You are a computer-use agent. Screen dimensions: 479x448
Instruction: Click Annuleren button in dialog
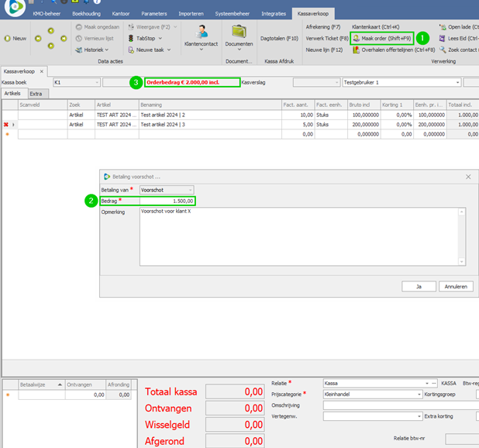click(456, 287)
